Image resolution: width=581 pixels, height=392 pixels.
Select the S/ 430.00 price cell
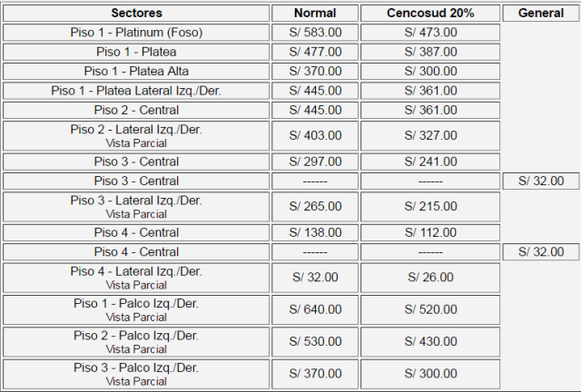430,341
